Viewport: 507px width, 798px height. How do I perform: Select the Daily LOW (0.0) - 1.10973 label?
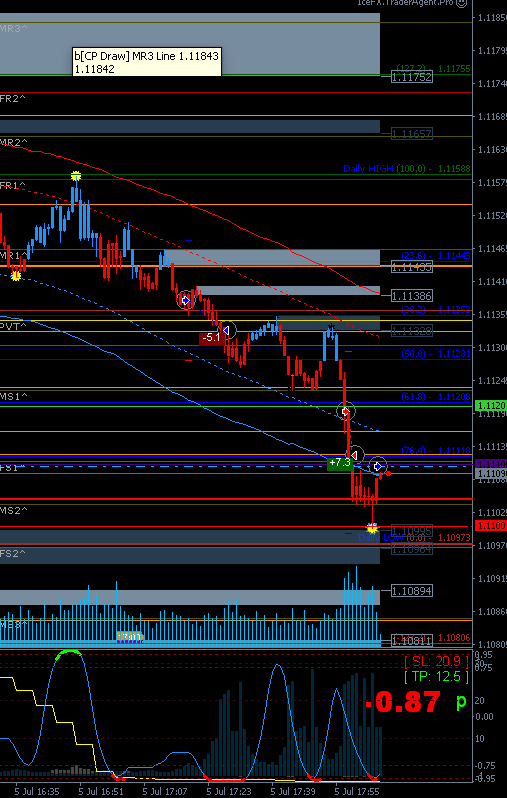[x=414, y=537]
